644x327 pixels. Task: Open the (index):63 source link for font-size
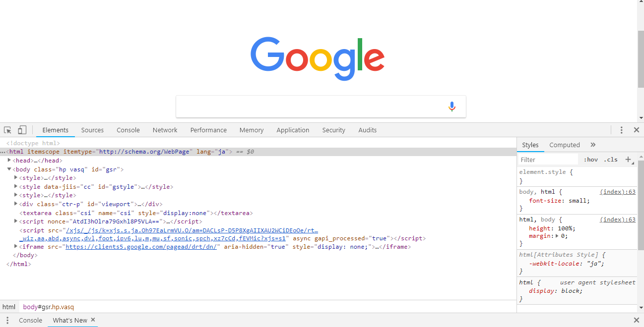(x=617, y=192)
